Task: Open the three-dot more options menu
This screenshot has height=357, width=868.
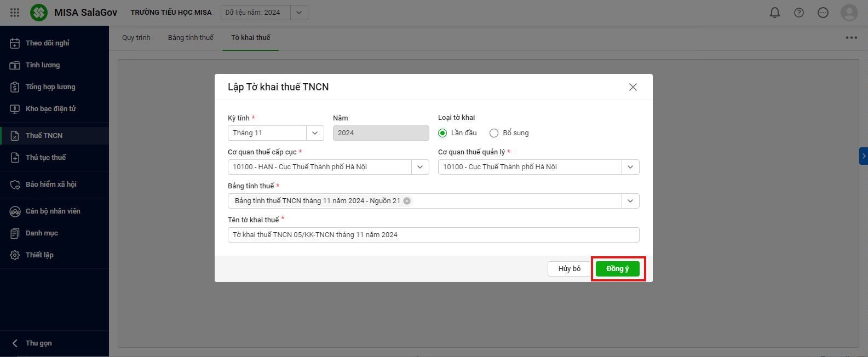Action: coord(851,38)
